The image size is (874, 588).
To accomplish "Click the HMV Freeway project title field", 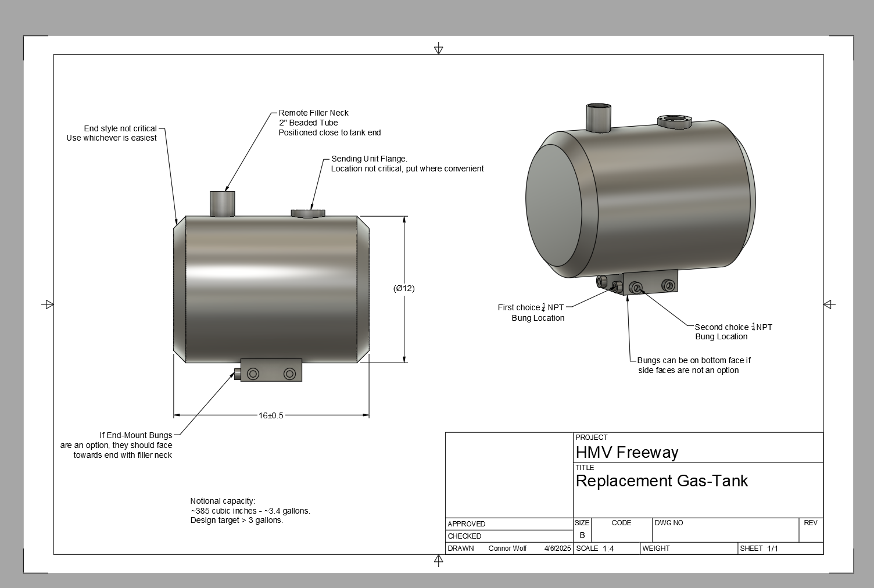I will [627, 453].
